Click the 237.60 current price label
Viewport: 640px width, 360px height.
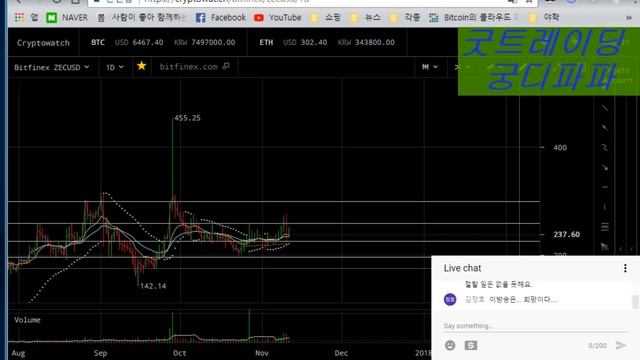pyautogui.click(x=567, y=234)
